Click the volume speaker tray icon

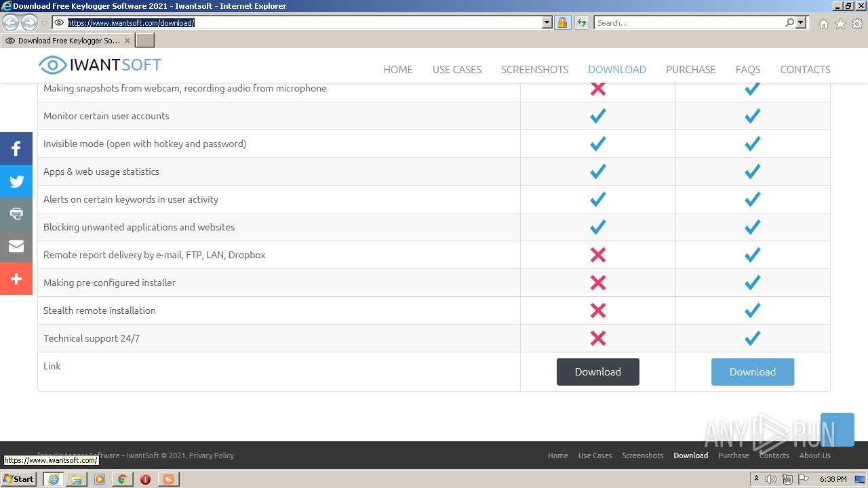[771, 479]
